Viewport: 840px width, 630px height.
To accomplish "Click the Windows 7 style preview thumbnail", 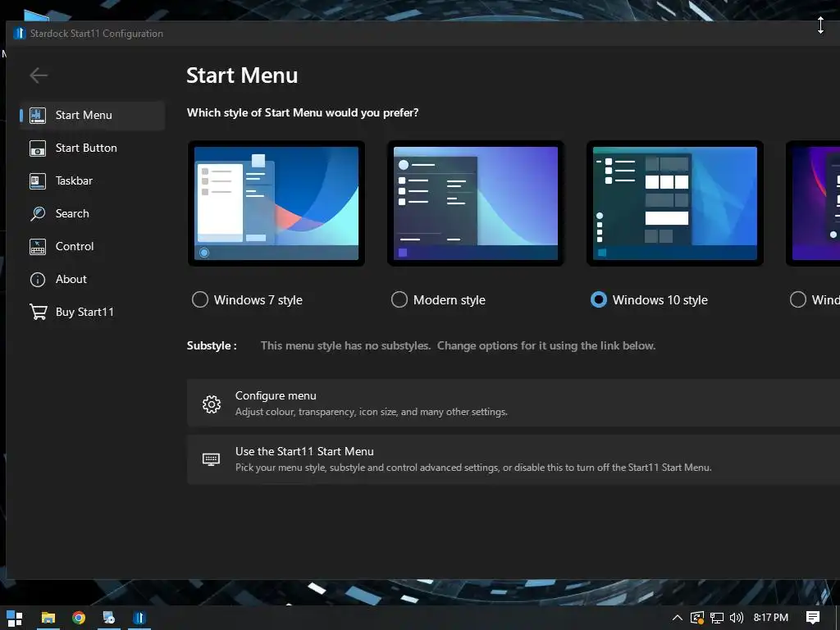I will point(276,203).
